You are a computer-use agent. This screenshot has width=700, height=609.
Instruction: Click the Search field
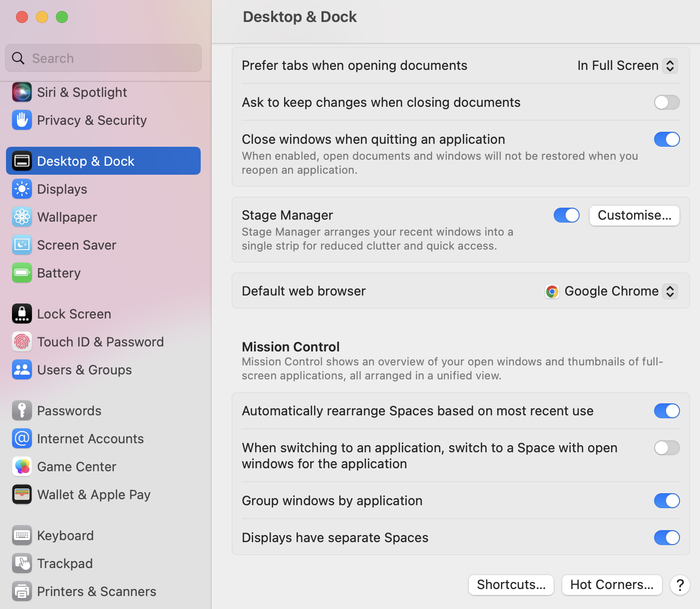pos(103,58)
